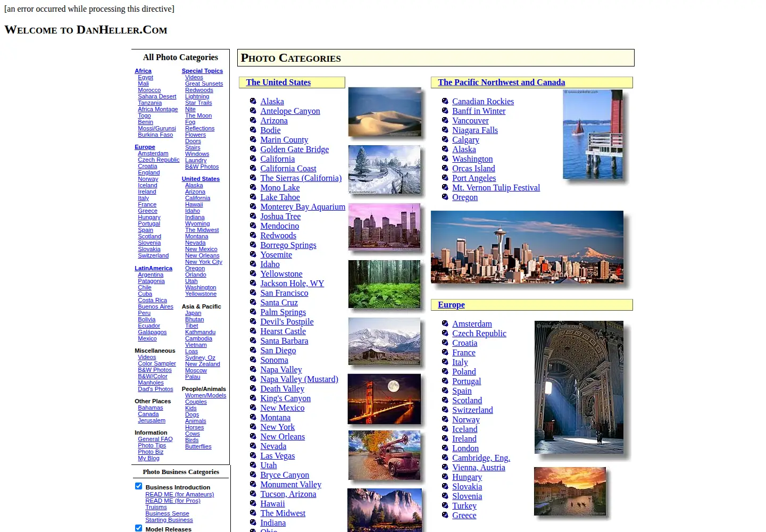The width and height of the screenshot is (766, 532).
Task: Click the bullet icon beside Alaska in United States
Action: click(253, 101)
